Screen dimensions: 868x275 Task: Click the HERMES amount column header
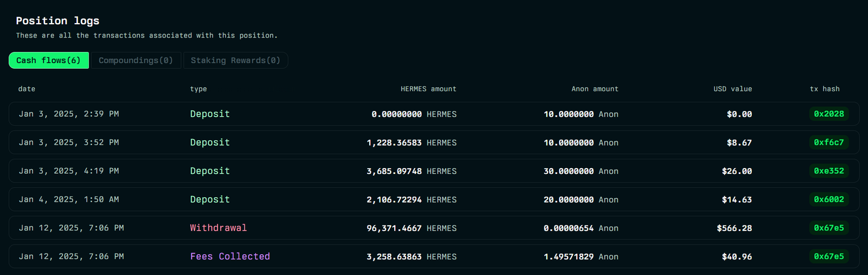tap(428, 89)
